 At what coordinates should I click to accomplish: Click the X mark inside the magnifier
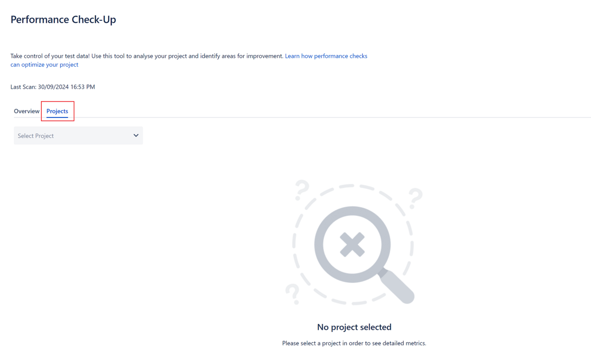(x=352, y=244)
